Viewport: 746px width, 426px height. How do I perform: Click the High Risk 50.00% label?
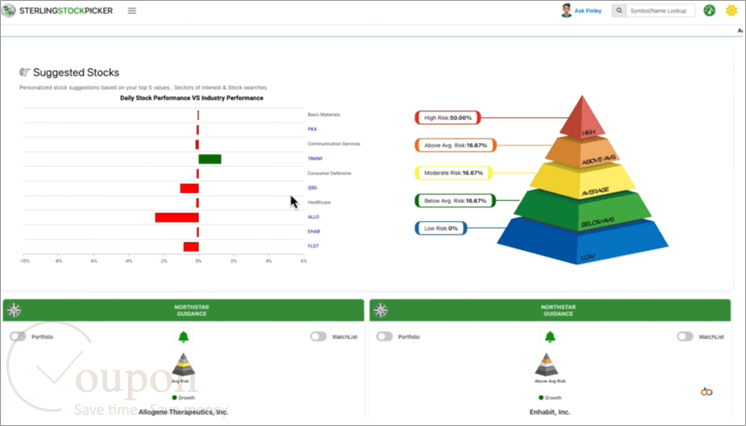coord(448,118)
